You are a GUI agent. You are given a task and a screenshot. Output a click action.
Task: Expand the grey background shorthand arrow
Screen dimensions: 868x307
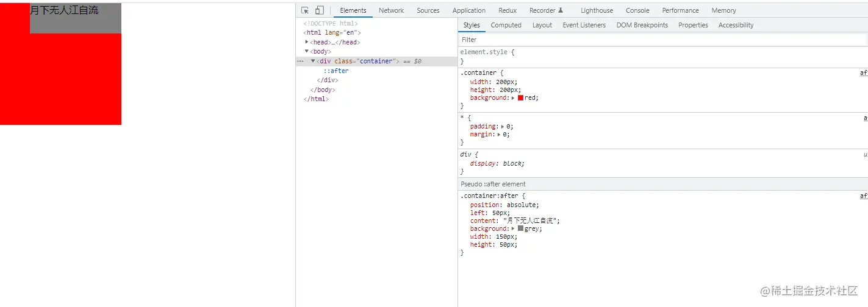(x=513, y=228)
